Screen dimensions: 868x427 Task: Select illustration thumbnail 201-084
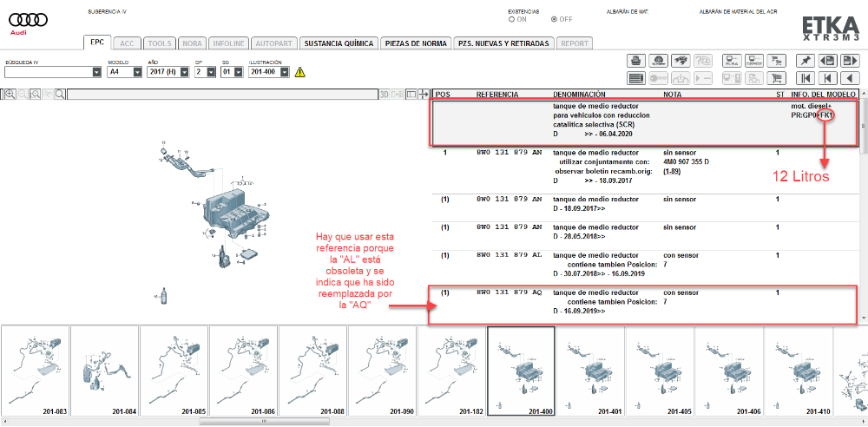[x=105, y=371]
